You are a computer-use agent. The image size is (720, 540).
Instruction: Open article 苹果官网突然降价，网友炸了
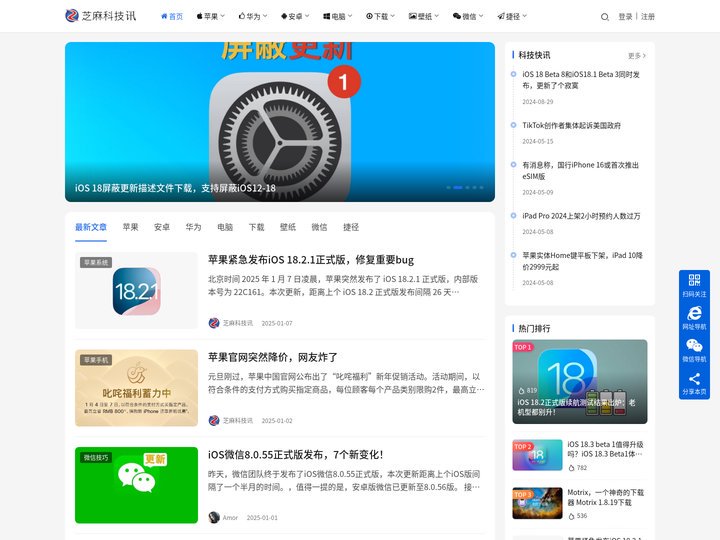(273, 357)
